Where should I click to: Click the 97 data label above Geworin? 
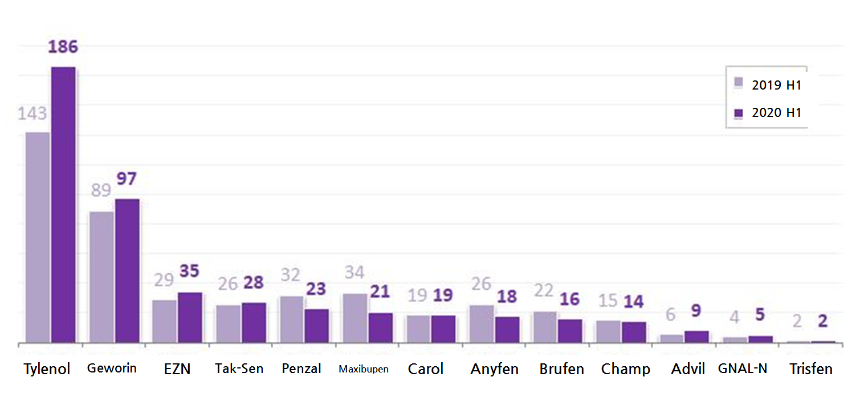127,179
